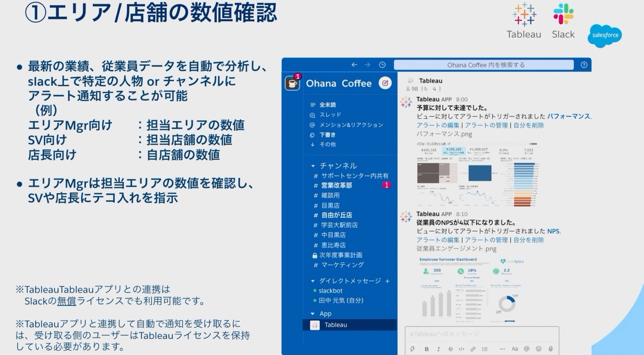Toggle bold formatting in composer
This screenshot has width=644, height=355.
[x=426, y=348]
